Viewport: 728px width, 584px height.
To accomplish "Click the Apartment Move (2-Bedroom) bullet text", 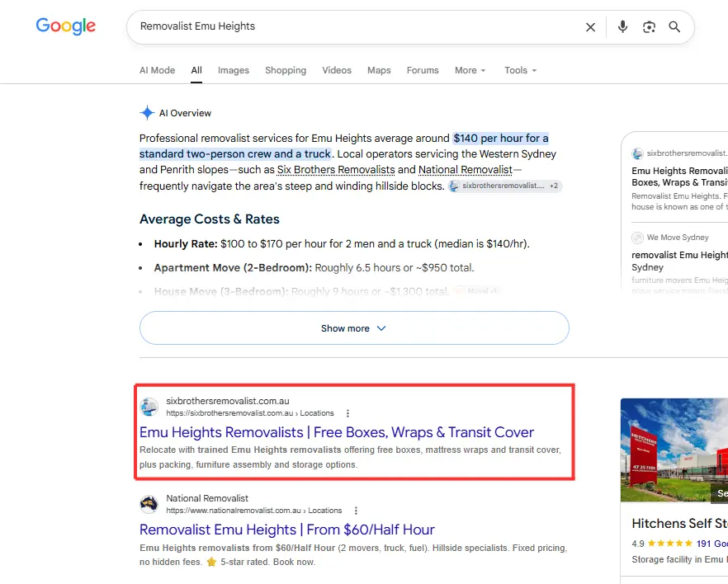I will [x=314, y=267].
